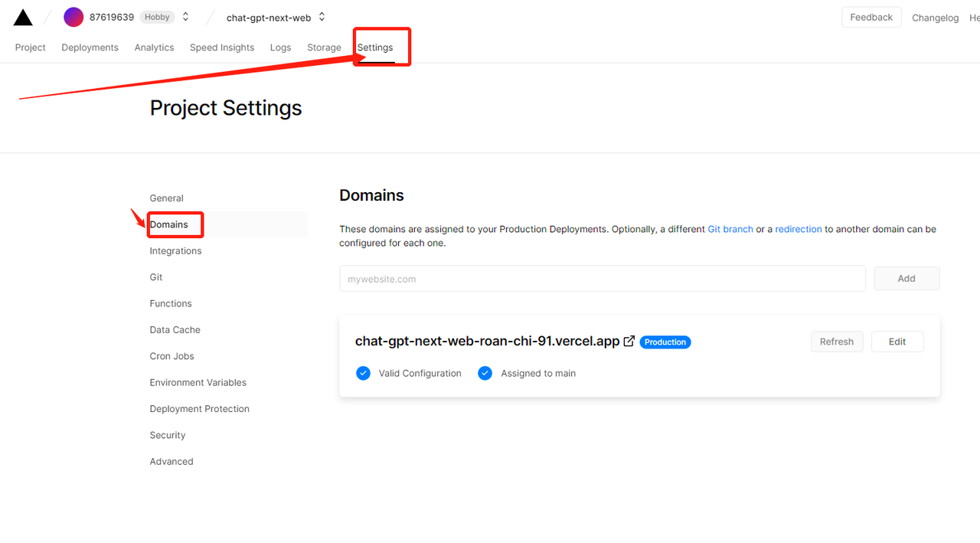Open the Changelog link
The image size is (980, 543).
point(935,18)
